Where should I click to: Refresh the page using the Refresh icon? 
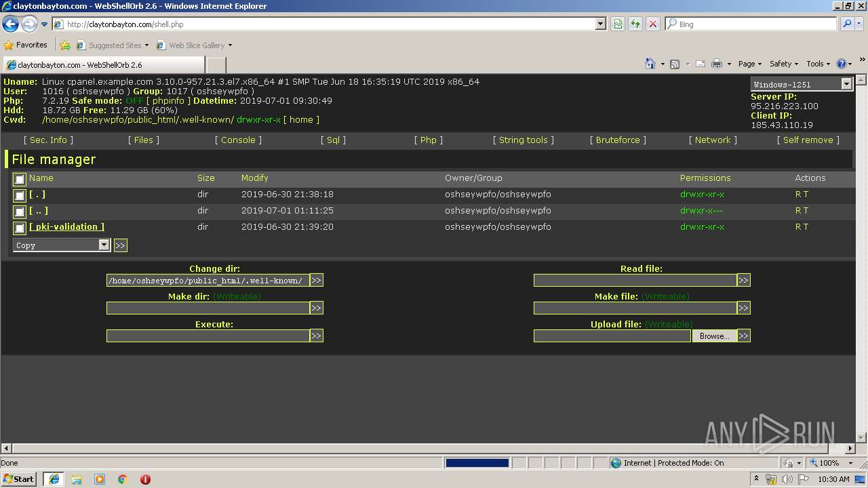point(635,24)
